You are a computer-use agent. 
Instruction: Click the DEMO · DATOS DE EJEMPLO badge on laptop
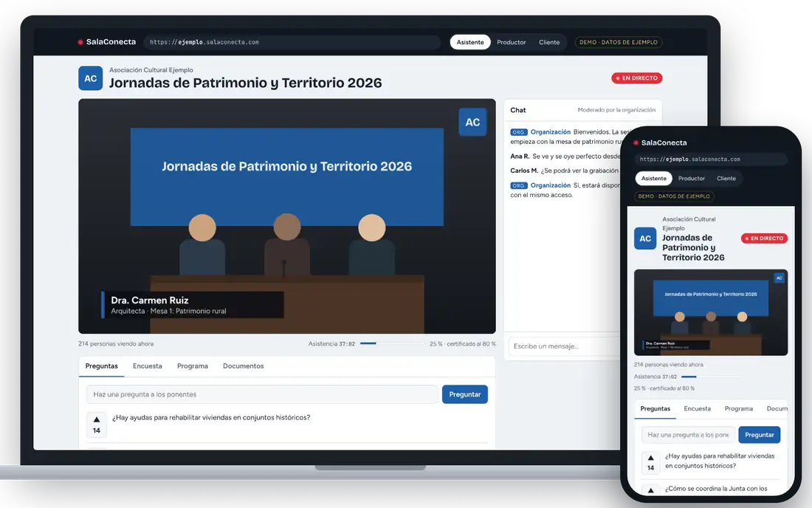[x=619, y=43]
